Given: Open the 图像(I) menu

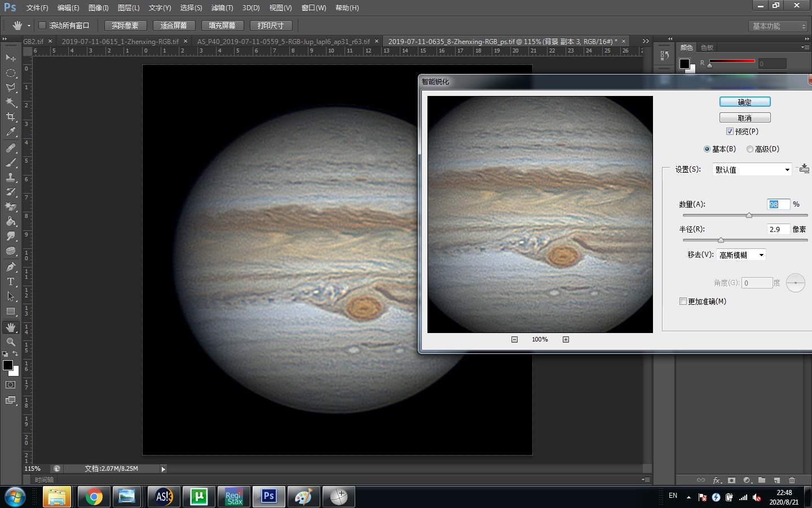Looking at the screenshot, I should coord(98,8).
